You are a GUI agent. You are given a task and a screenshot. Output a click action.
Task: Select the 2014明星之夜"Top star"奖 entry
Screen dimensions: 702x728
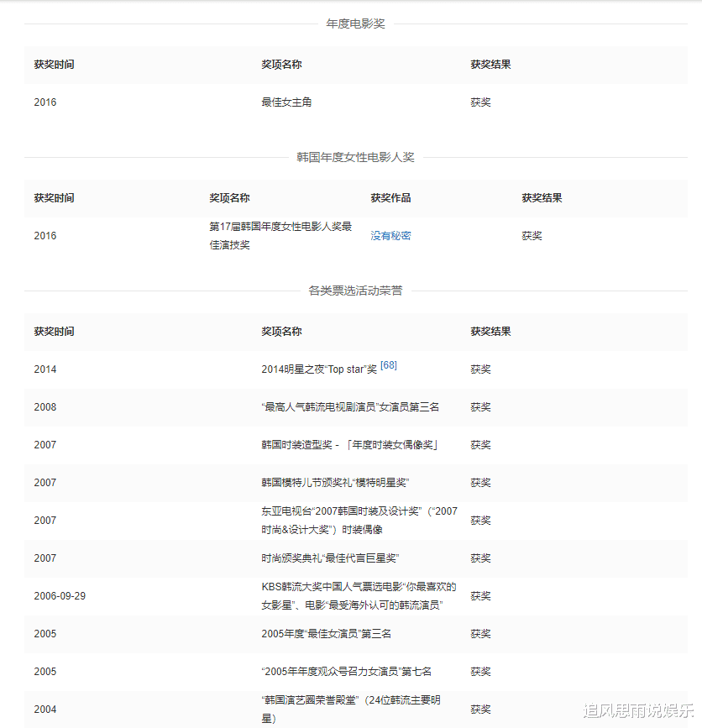coord(319,369)
